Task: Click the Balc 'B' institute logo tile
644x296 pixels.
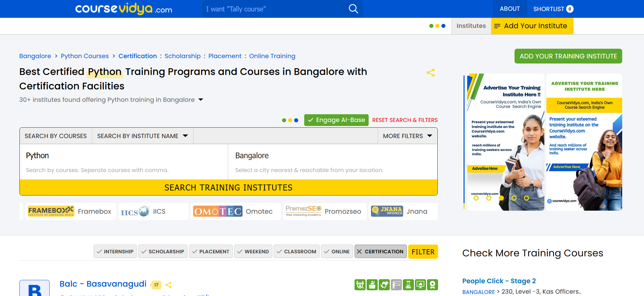Action: point(35,288)
